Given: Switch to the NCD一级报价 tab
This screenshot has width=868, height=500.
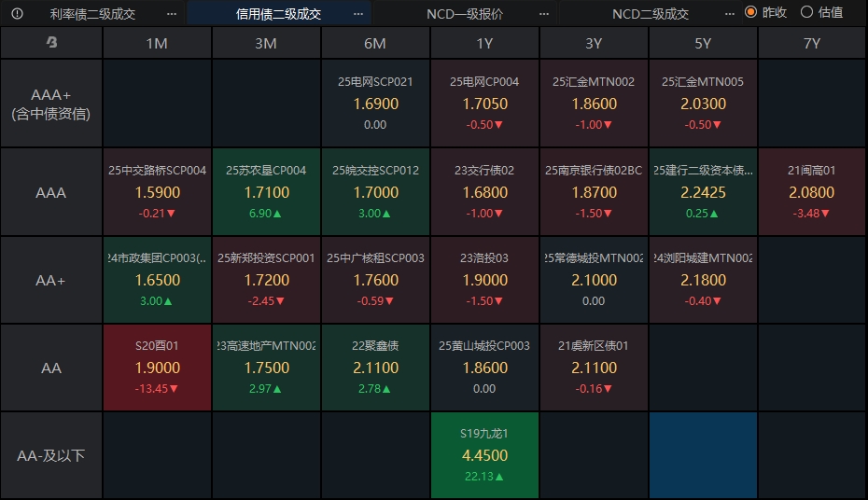Looking at the screenshot, I should pyautogui.click(x=464, y=14).
